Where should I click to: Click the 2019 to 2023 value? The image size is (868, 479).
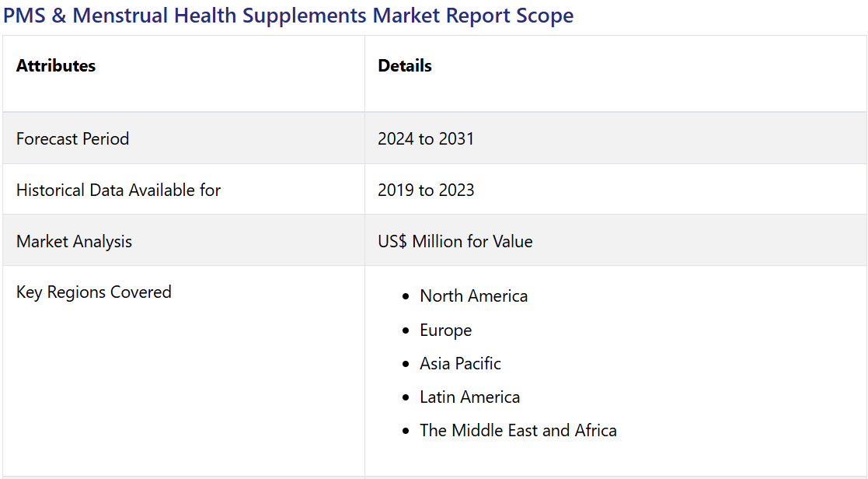[x=426, y=191]
